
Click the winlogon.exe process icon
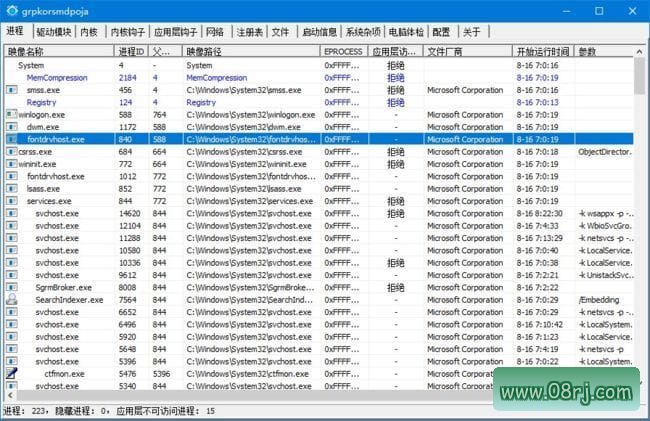click(x=12, y=114)
